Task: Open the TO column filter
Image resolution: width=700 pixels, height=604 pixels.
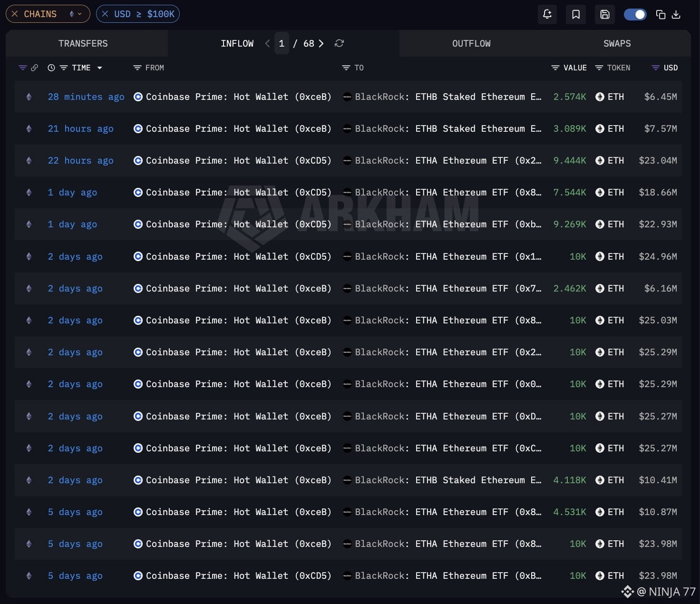Action: [346, 68]
